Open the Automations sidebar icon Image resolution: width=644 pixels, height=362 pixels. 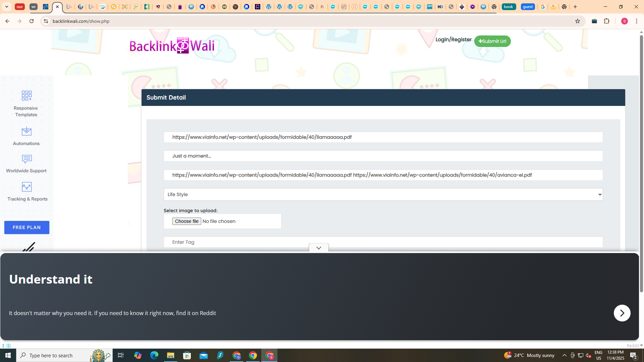26,131
